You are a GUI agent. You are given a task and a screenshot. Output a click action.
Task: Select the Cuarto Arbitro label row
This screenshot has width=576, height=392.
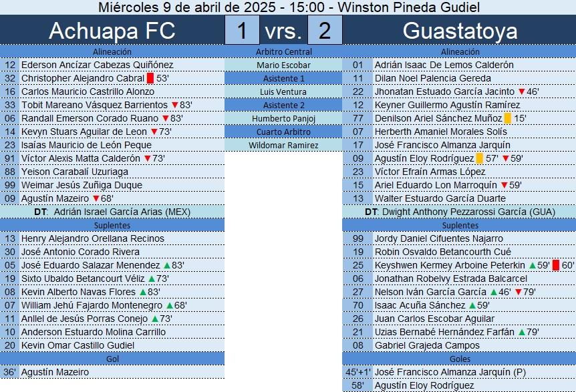click(283, 132)
